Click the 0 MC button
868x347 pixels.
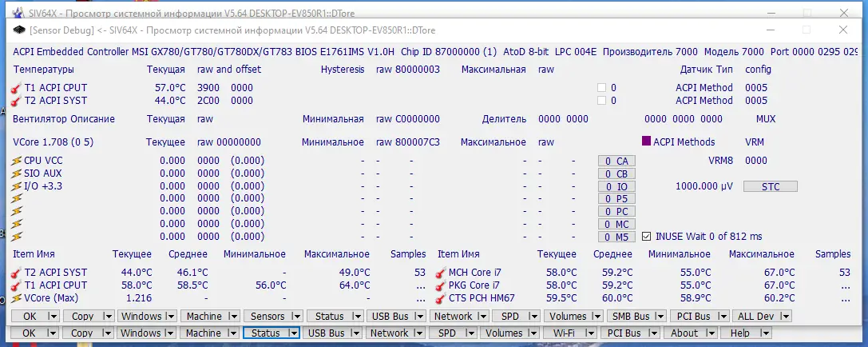coord(616,225)
